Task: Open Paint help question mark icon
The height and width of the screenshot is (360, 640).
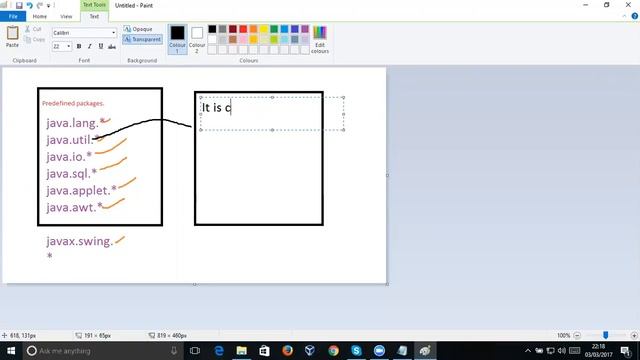Action: coord(635,16)
